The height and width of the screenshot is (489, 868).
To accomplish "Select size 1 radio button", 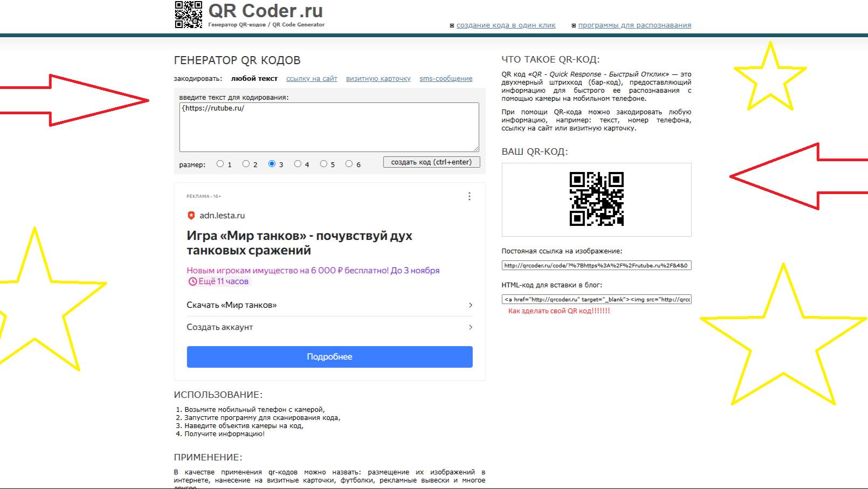I will [220, 164].
